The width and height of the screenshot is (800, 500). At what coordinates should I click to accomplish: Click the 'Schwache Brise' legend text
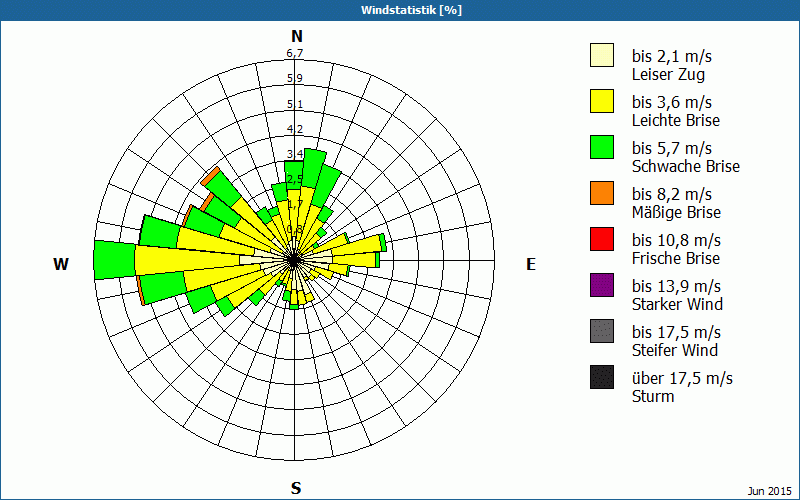click(686, 166)
